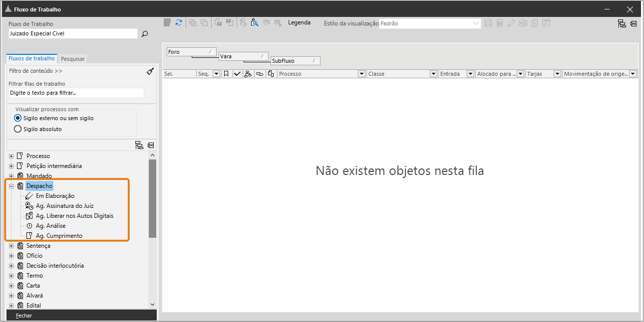Click the clear filter brush icon
The image size is (644, 322).
150,71
